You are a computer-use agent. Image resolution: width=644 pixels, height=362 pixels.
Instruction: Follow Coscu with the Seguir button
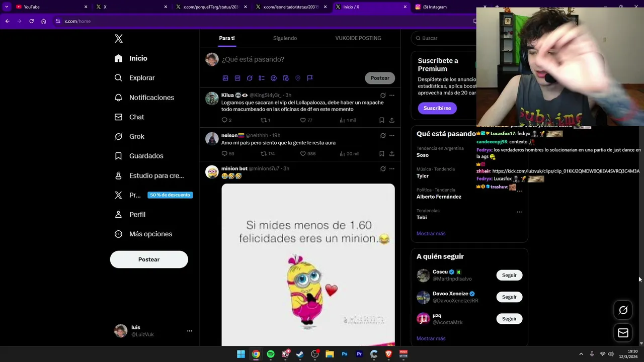[509, 275]
